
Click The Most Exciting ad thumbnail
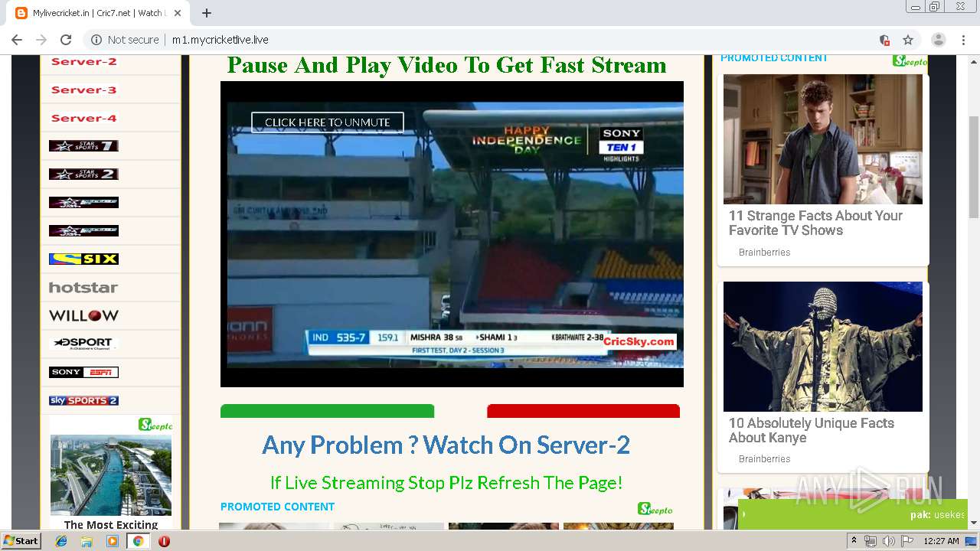tap(111, 475)
